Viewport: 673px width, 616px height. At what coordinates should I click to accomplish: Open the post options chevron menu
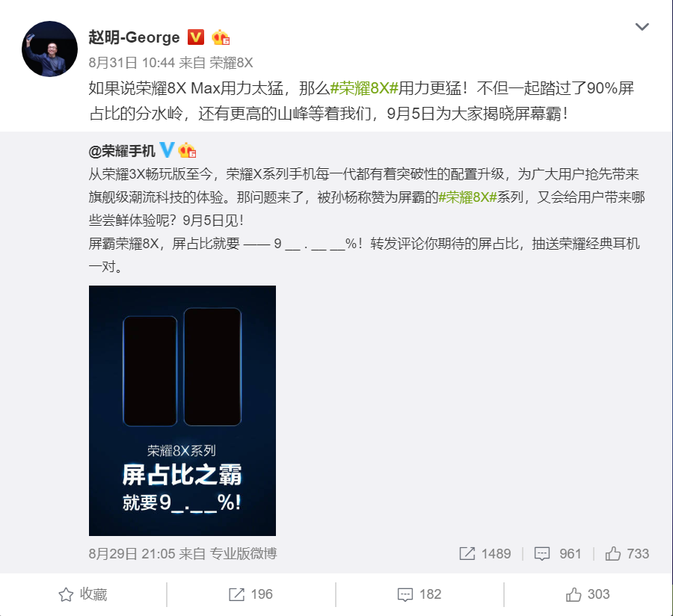click(x=642, y=27)
